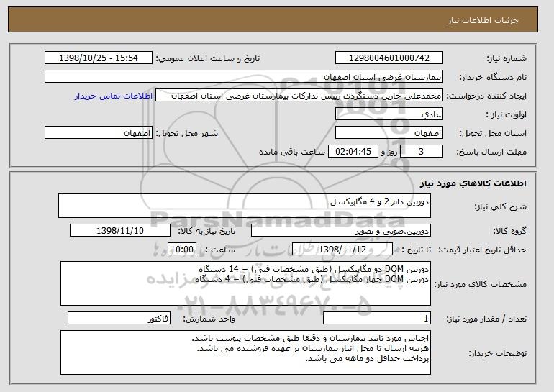
Task: Click the note هزینه ارسال تا محل انبار بیمارستان
Action: tap(313, 348)
